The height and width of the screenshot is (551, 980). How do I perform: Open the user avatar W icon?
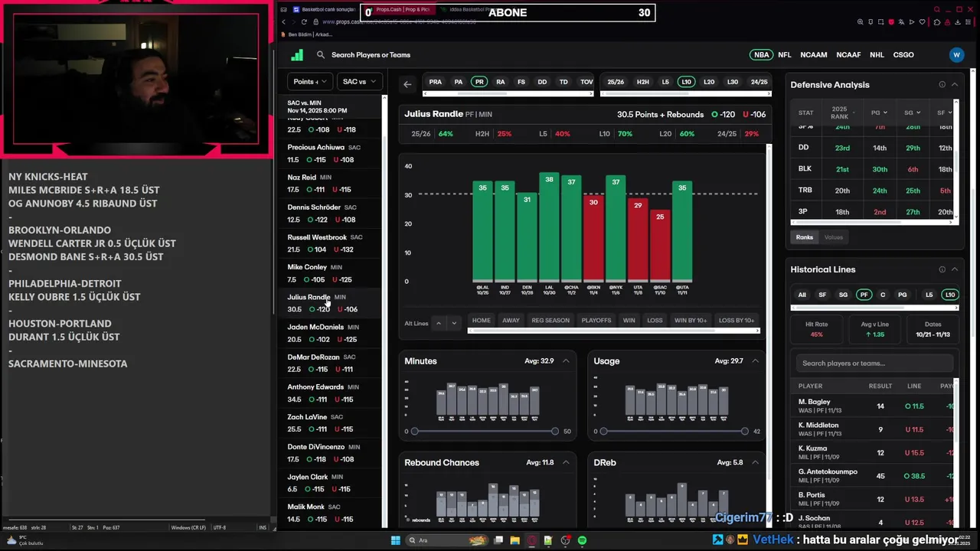[x=956, y=54]
